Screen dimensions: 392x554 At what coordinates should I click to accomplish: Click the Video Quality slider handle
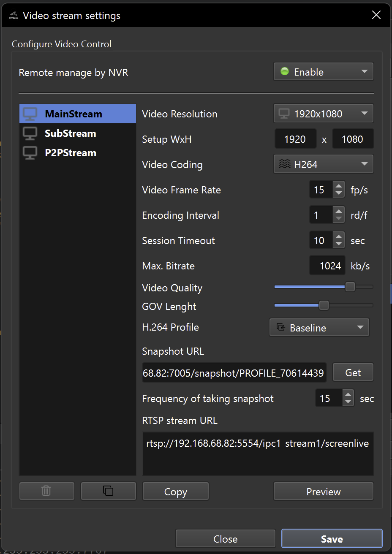(x=350, y=287)
